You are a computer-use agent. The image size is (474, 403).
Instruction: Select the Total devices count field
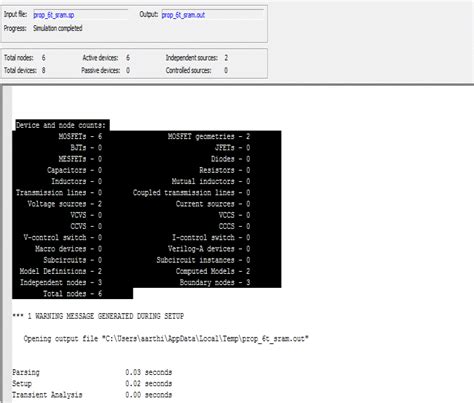(44, 70)
